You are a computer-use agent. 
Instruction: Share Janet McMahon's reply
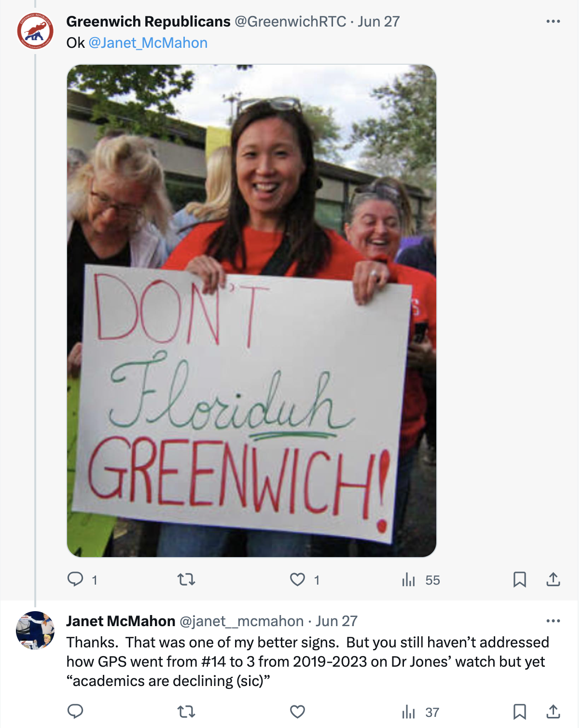[553, 712]
